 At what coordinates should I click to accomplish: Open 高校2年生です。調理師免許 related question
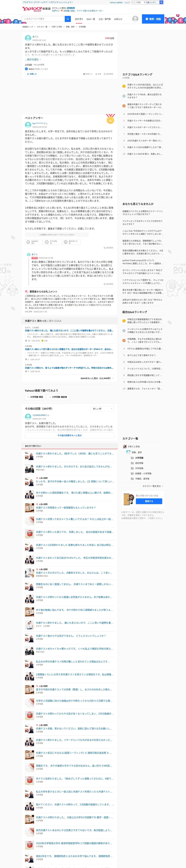coord(74,856)
